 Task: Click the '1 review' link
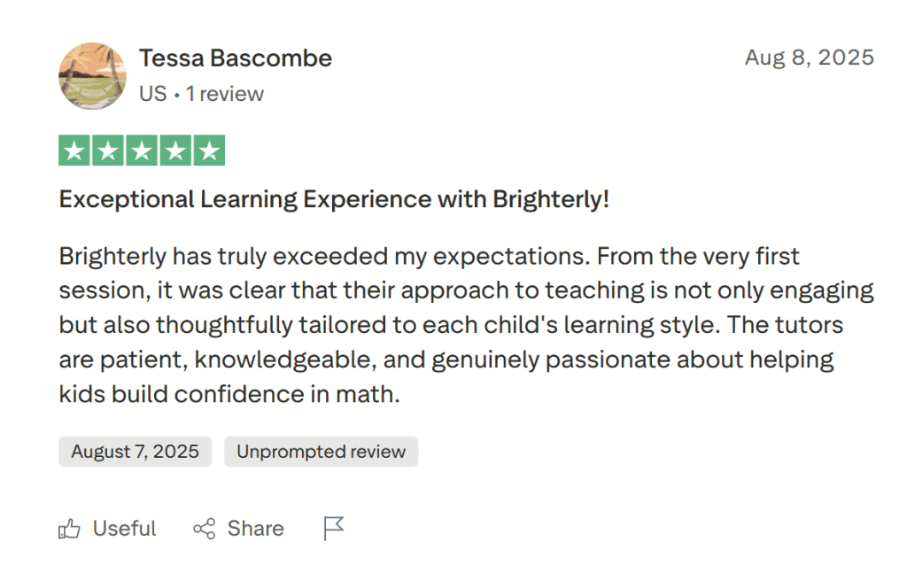[225, 93]
